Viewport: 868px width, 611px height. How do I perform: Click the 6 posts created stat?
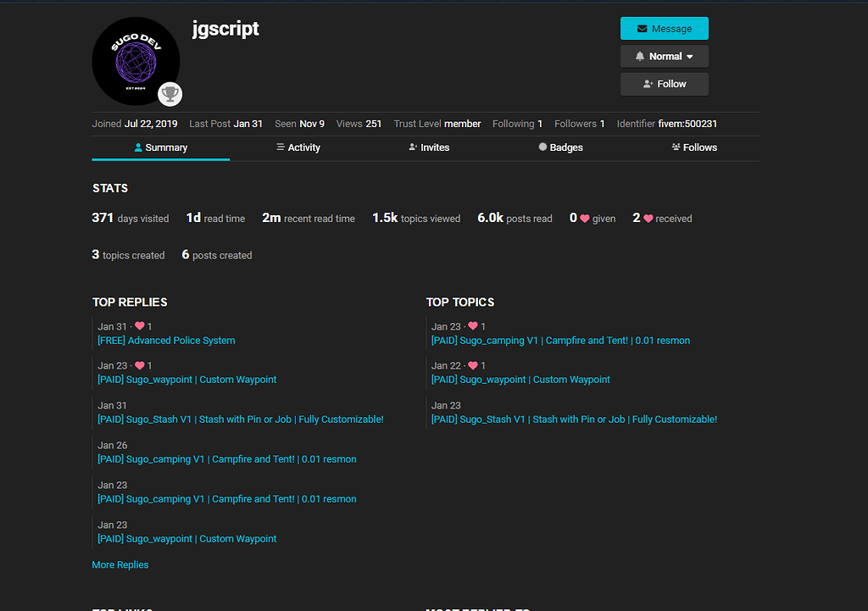point(216,255)
